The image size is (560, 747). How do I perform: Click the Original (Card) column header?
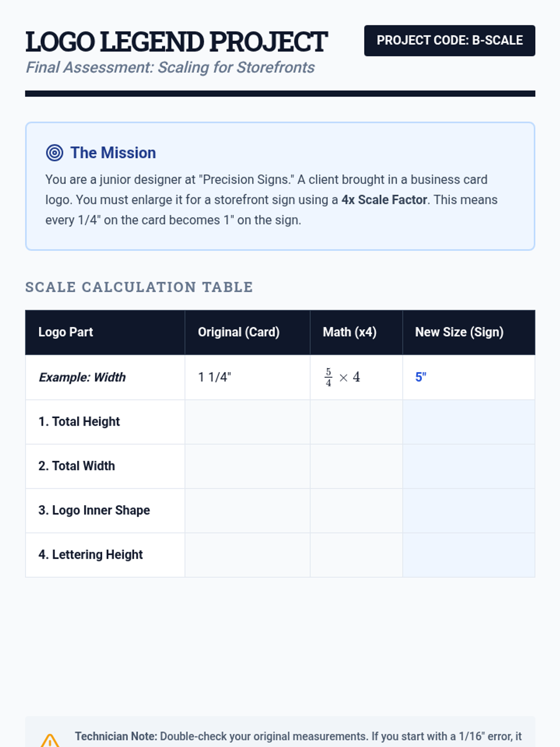(247, 332)
